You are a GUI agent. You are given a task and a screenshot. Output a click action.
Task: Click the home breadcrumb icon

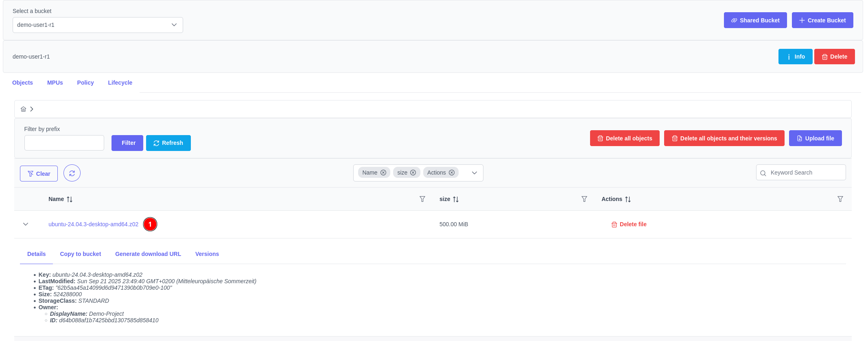point(24,109)
